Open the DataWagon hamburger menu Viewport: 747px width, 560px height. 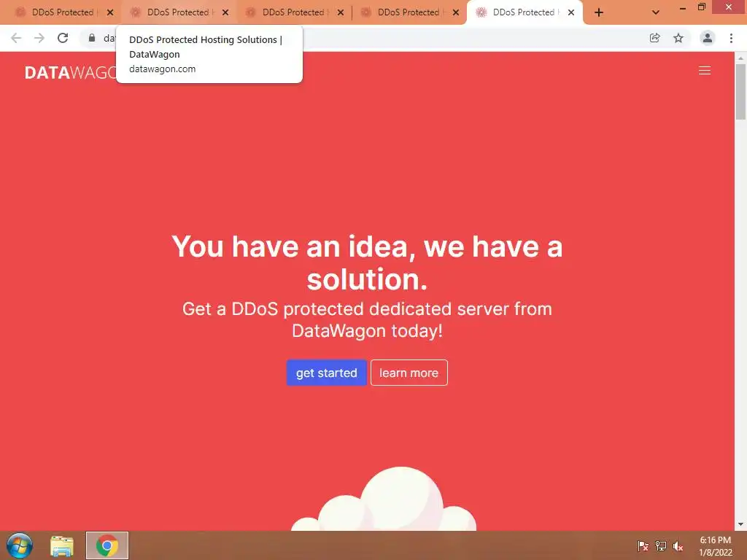705,71
